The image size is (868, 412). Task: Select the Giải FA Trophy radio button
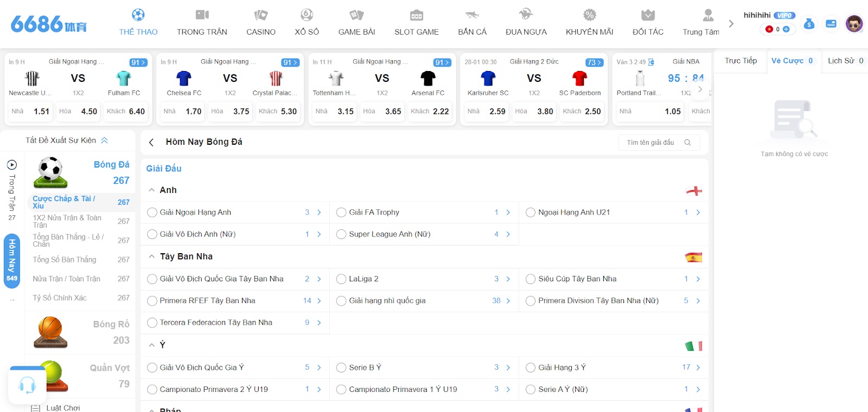coord(341,213)
